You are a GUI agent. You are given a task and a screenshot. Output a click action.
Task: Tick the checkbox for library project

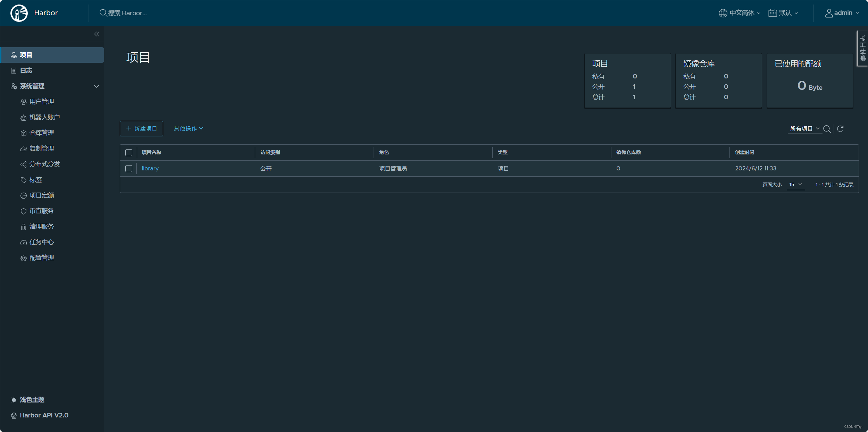[129, 169]
